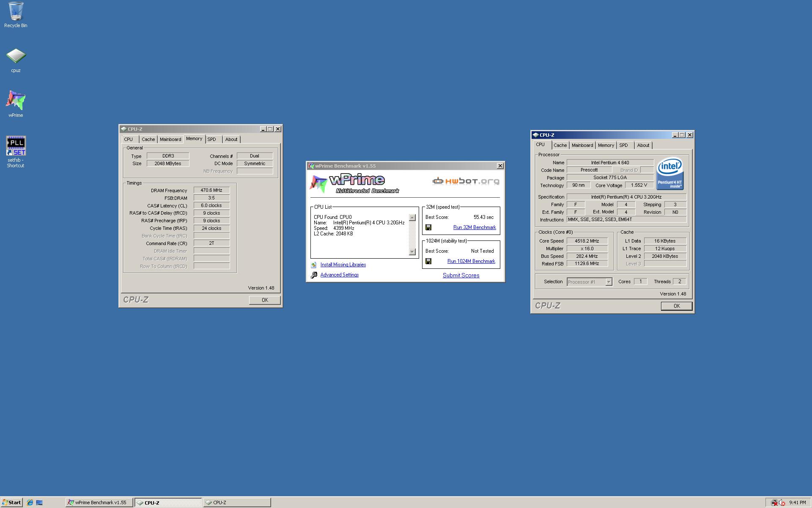Click the volume tray icon
Image resolution: width=812 pixels, height=508 pixels.
coord(782,502)
